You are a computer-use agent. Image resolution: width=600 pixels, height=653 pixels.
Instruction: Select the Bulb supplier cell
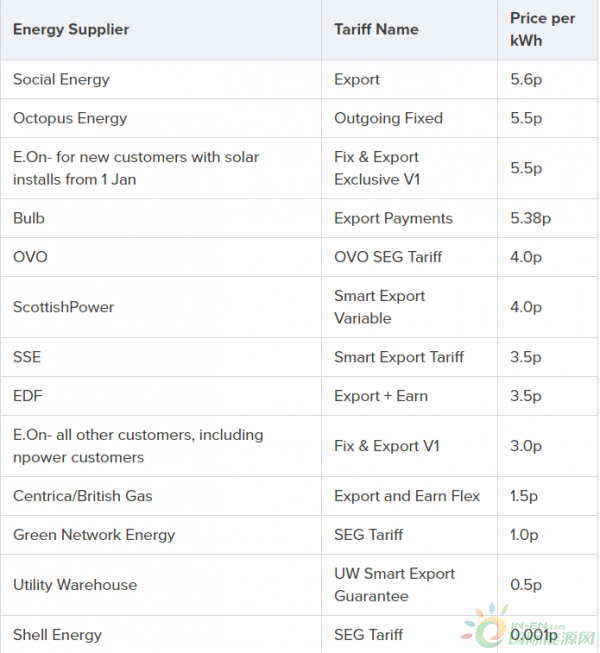[x=161, y=218]
